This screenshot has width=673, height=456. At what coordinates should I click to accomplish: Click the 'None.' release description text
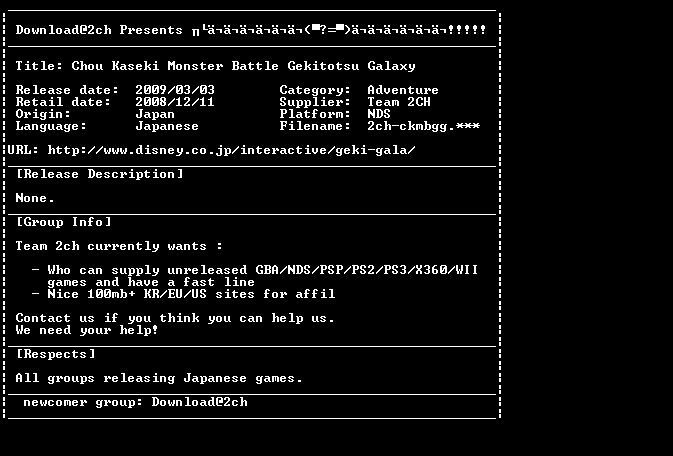[35, 198]
